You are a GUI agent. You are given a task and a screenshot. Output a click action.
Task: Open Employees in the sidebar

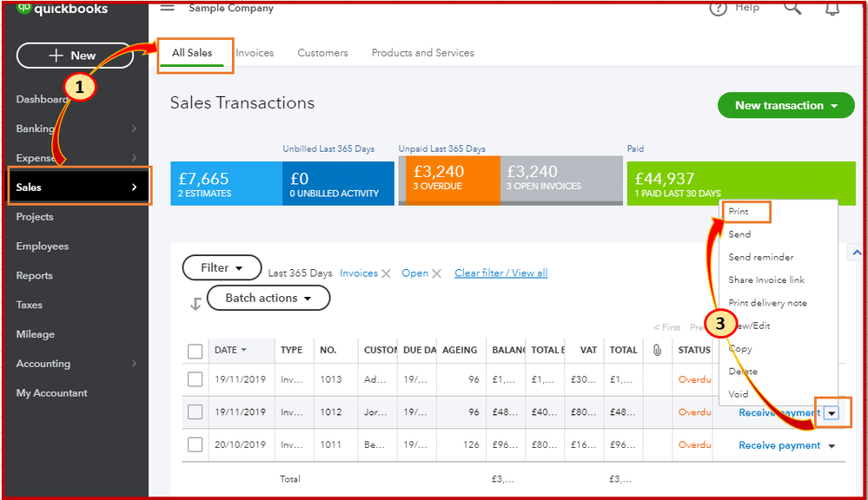tap(43, 247)
